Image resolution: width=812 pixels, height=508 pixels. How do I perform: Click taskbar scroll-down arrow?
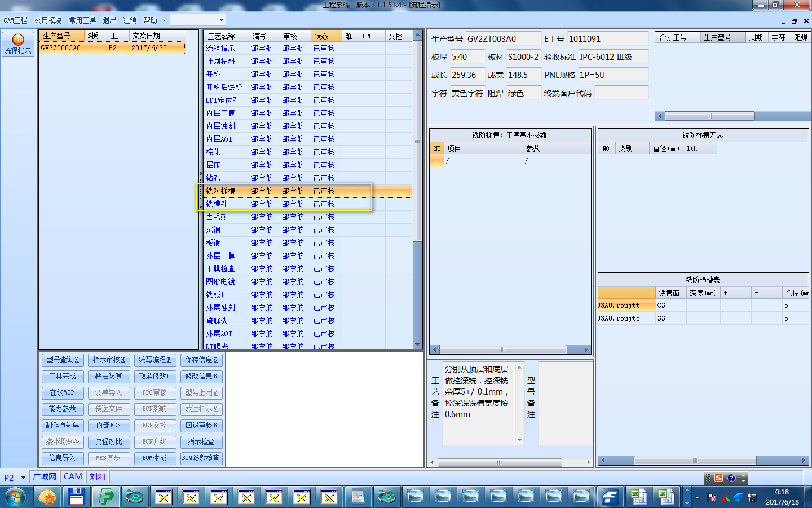pos(687,503)
